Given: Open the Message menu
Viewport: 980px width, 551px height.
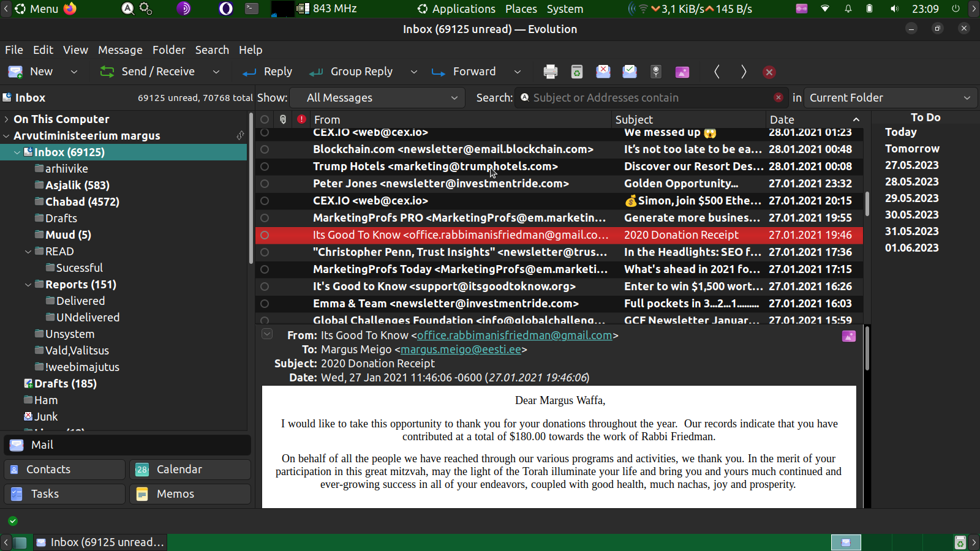Looking at the screenshot, I should point(120,50).
